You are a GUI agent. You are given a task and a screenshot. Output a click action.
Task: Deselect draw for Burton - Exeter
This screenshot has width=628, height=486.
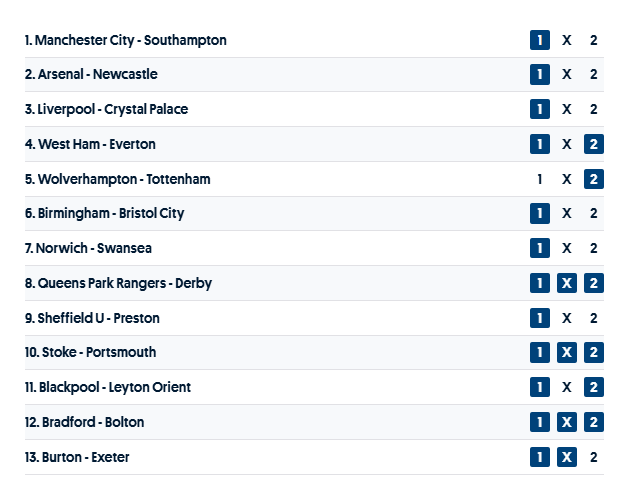(x=567, y=457)
